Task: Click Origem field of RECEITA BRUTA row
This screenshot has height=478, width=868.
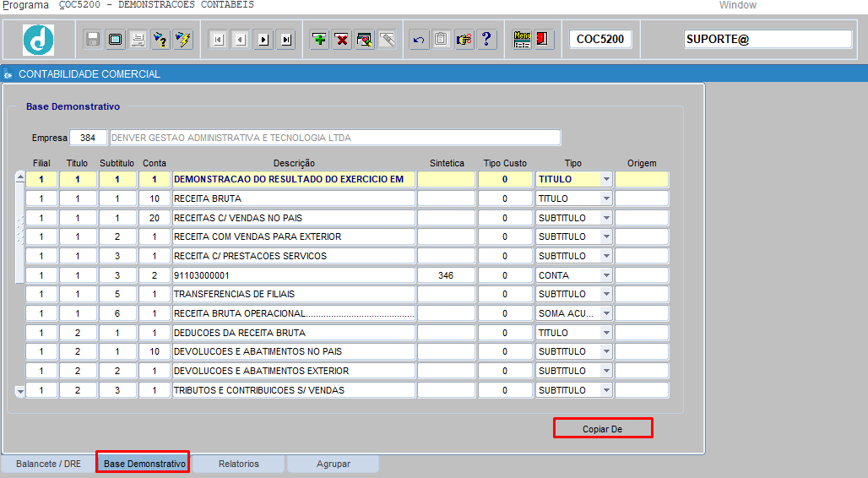Action: 642,198
